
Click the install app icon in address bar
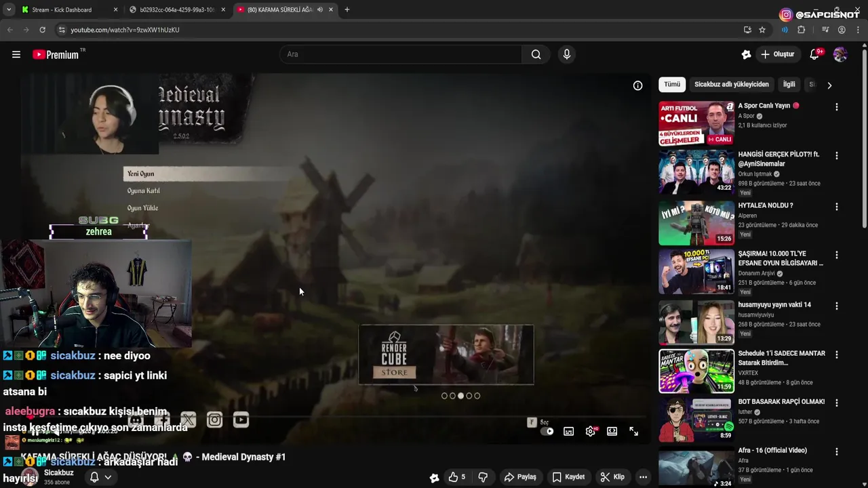pyautogui.click(x=747, y=30)
